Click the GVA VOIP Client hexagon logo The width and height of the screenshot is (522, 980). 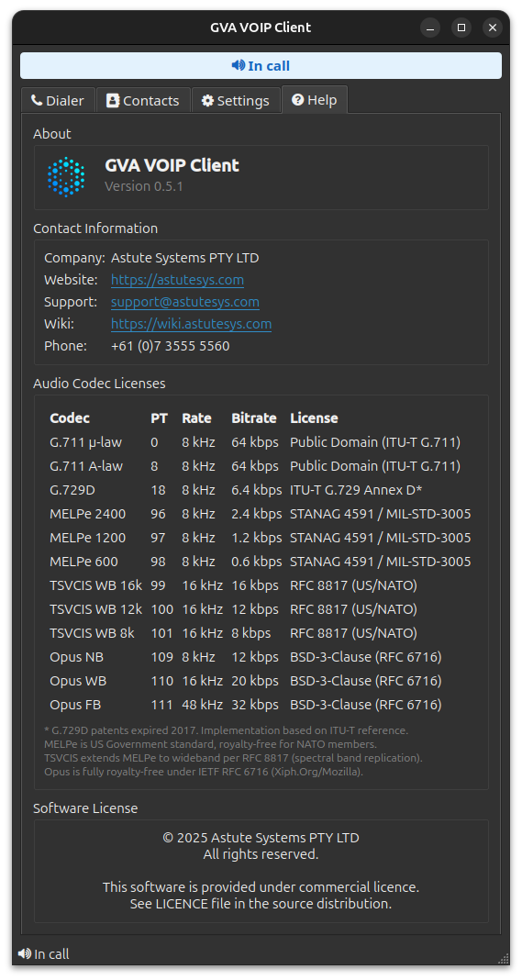click(x=66, y=177)
